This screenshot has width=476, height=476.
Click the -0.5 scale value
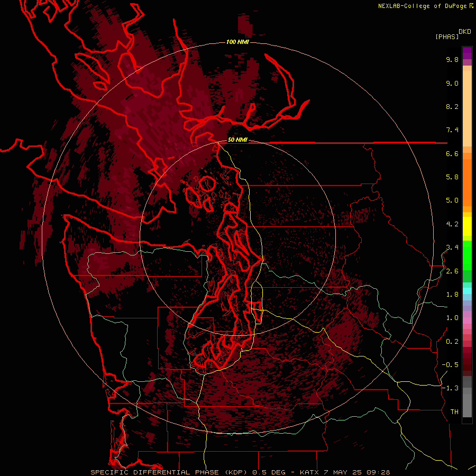pyautogui.click(x=450, y=365)
